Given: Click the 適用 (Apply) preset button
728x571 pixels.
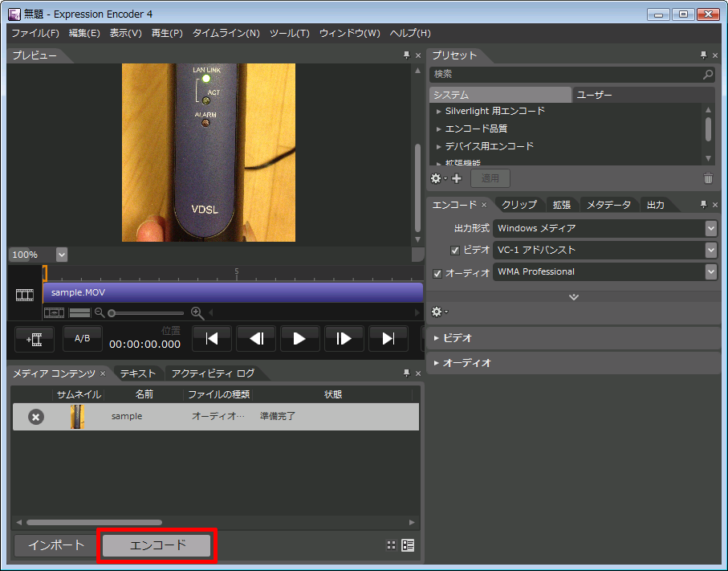Looking at the screenshot, I should [x=490, y=178].
